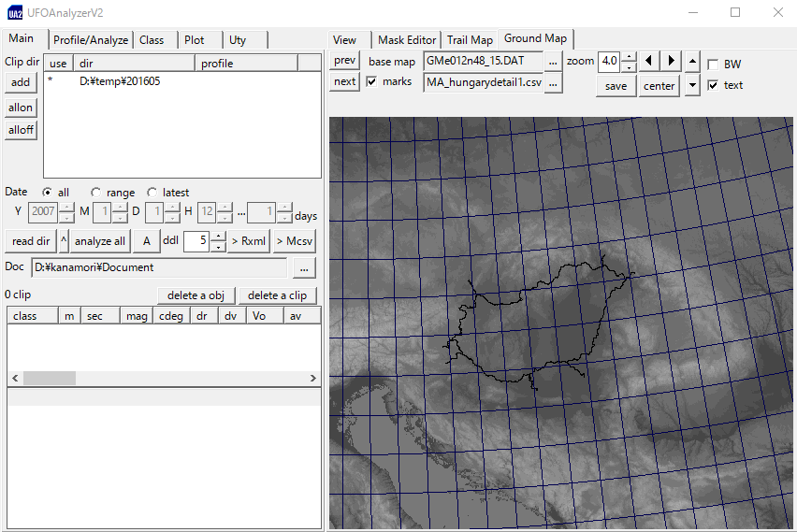Switch to the Profile/Analyze tab
Screen dimensions: 797x532
(90, 40)
